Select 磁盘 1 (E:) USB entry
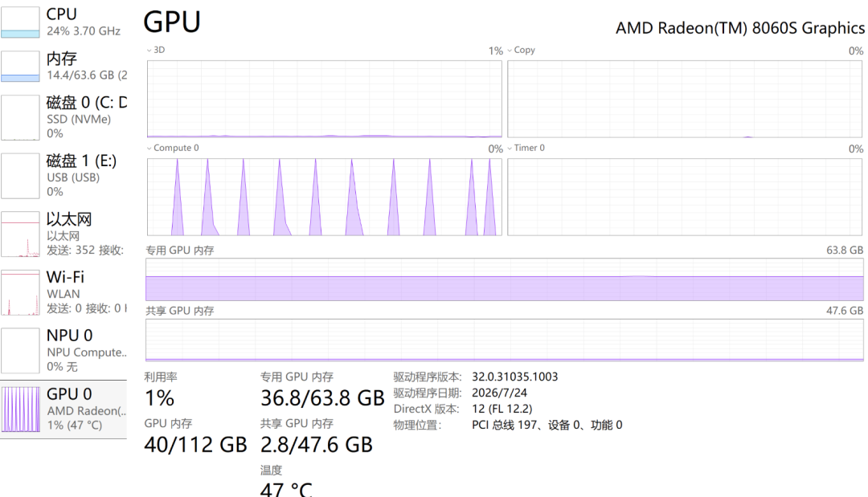868x497 pixels. pyautogui.click(x=63, y=176)
